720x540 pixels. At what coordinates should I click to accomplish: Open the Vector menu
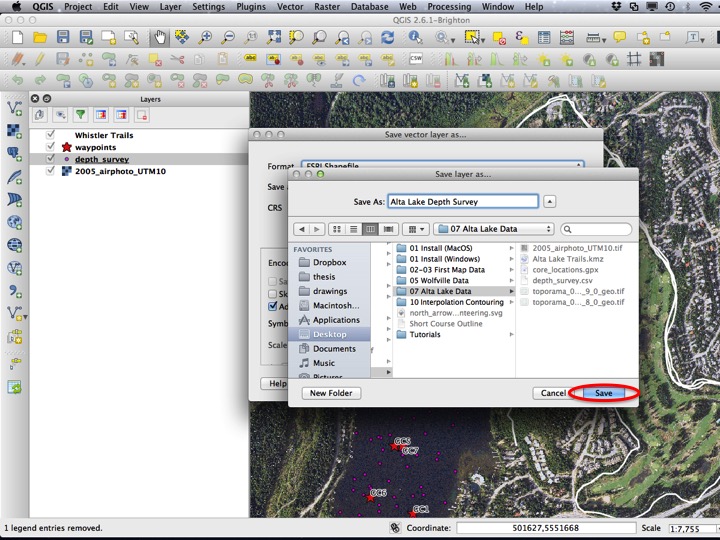290,6
